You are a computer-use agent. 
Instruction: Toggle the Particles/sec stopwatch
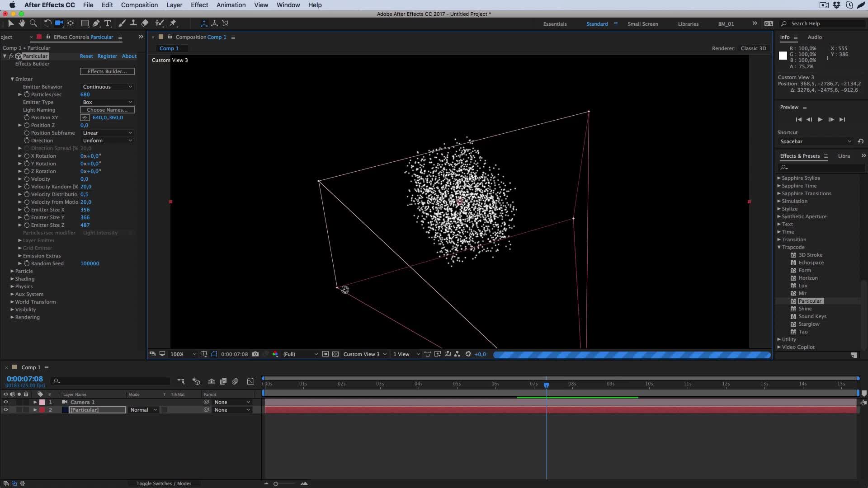coord(27,94)
